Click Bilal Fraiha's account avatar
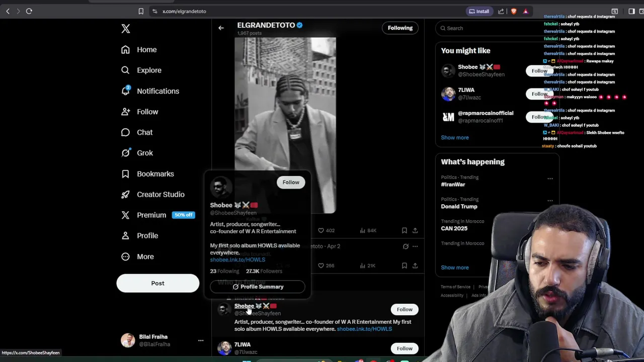The image size is (644, 362). (x=128, y=340)
